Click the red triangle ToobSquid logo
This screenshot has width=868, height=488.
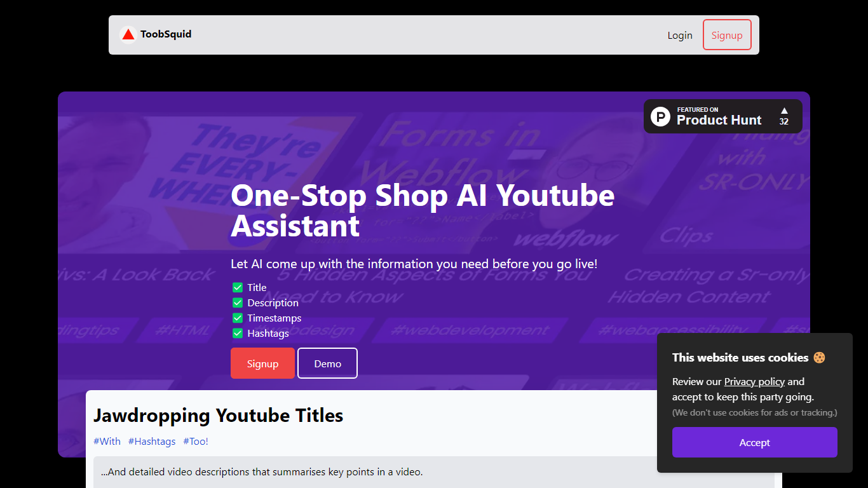point(128,34)
